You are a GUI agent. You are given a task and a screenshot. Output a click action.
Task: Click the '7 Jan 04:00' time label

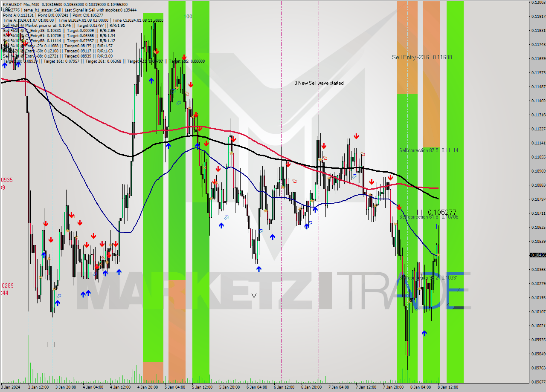(339, 387)
